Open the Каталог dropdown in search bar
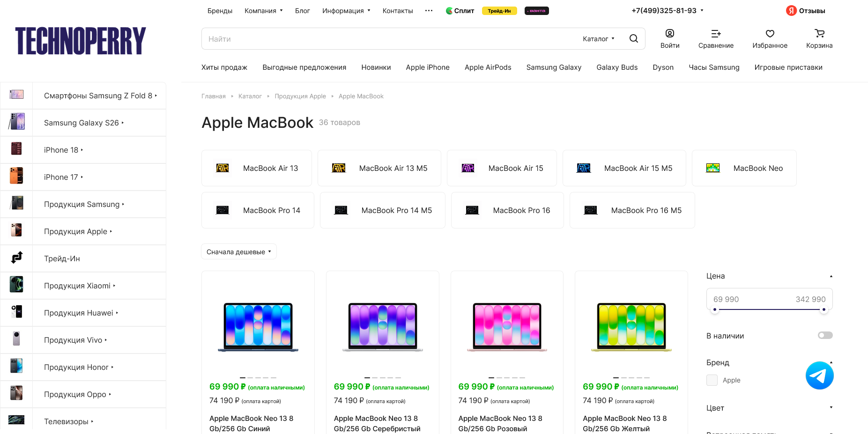 (599, 39)
